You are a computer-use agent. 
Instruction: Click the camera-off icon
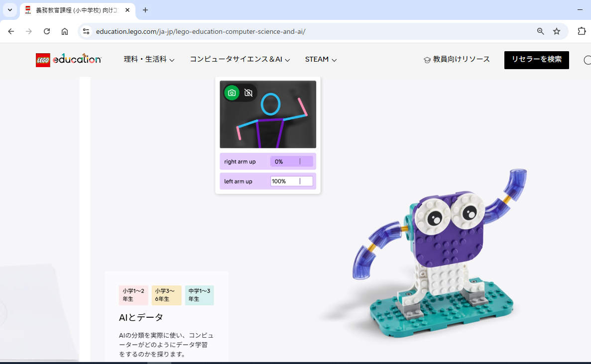[248, 93]
